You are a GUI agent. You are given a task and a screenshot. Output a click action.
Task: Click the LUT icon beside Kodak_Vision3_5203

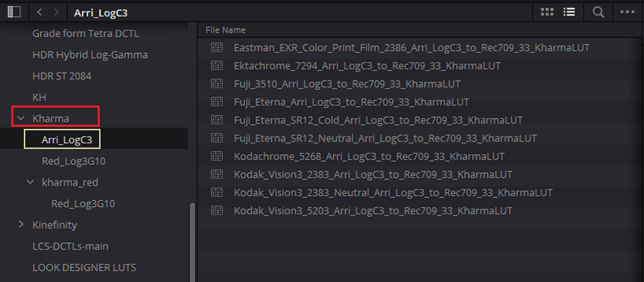coord(217,210)
